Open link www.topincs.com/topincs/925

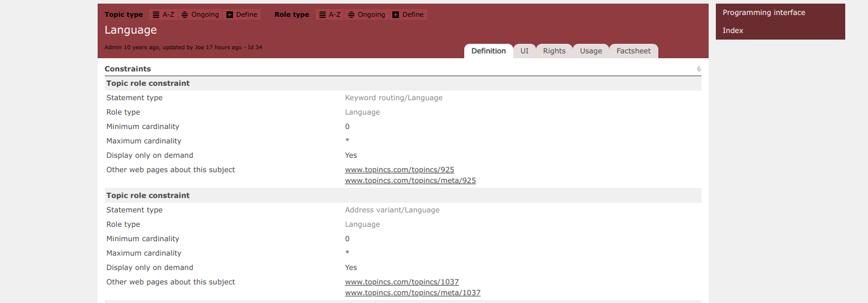[400, 170]
